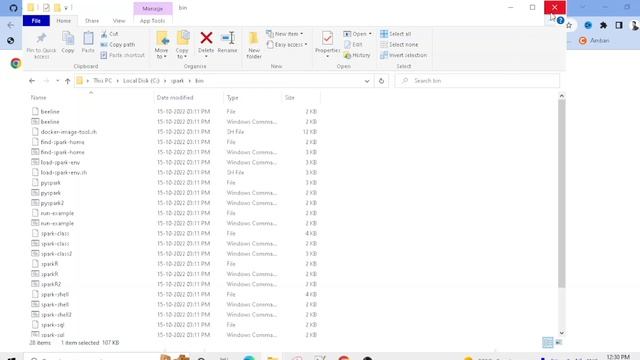
Task: Click Select all in ribbon
Action: pos(396,34)
